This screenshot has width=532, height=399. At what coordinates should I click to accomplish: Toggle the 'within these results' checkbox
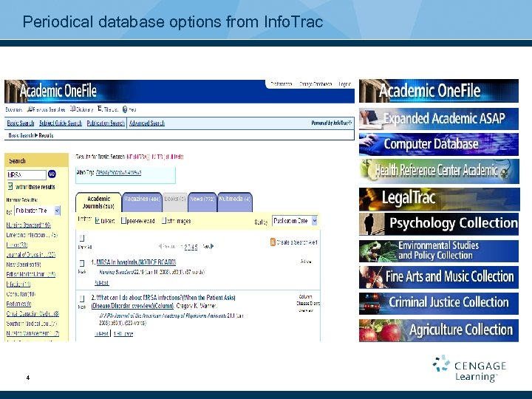pos(10,186)
